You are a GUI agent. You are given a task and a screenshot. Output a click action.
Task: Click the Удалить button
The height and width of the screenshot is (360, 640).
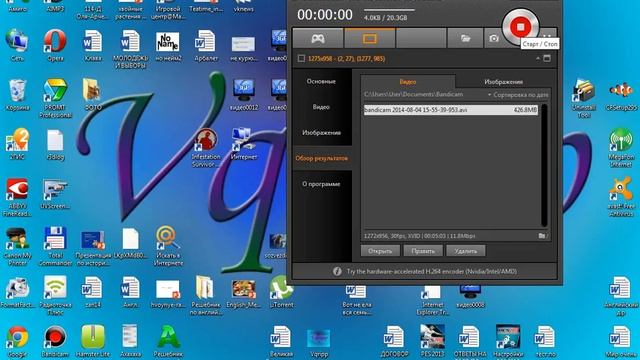[466, 251]
